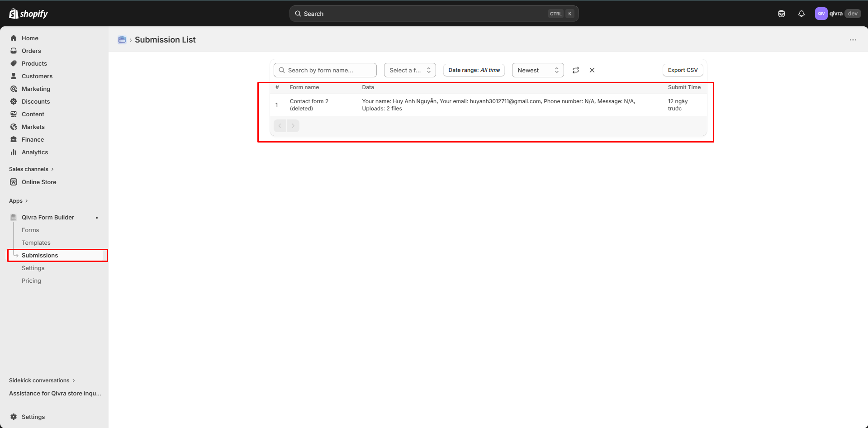868x428 pixels.
Task: Click the Online Store icon
Action: [x=14, y=182]
